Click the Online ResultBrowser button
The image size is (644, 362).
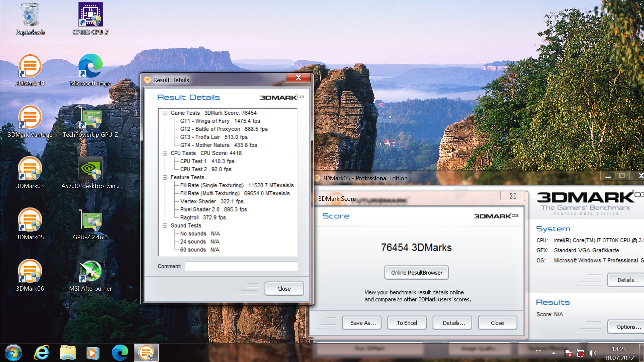[x=416, y=273]
